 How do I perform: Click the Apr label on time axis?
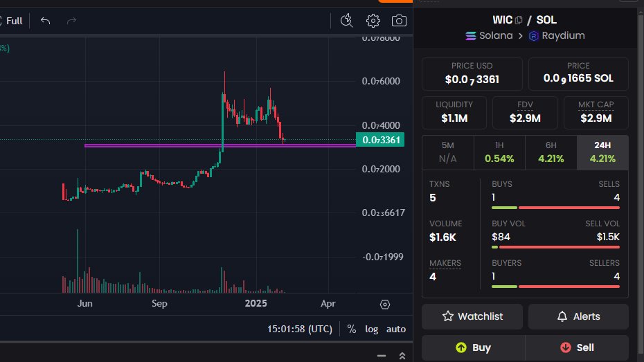coord(328,303)
